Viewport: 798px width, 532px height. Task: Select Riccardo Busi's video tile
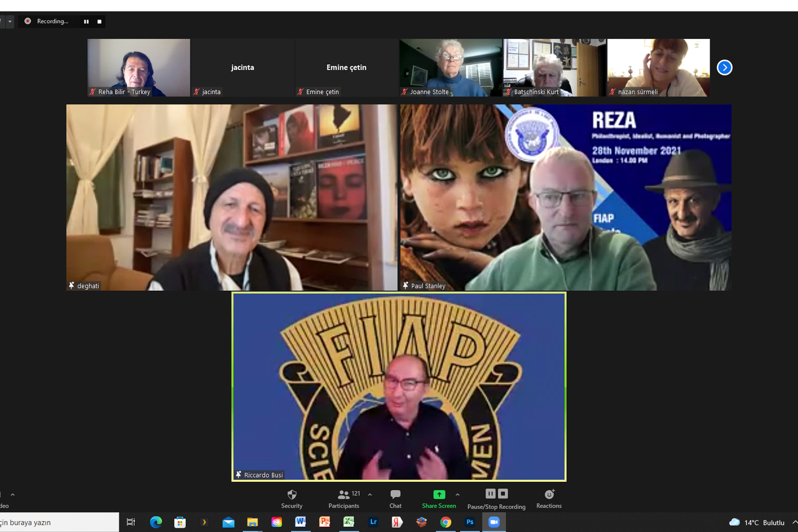click(x=399, y=386)
